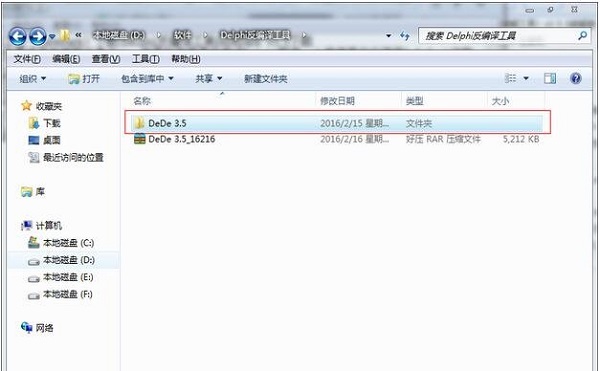600x371 pixels.
Task: Click the 网络 network icon
Action: [26, 327]
